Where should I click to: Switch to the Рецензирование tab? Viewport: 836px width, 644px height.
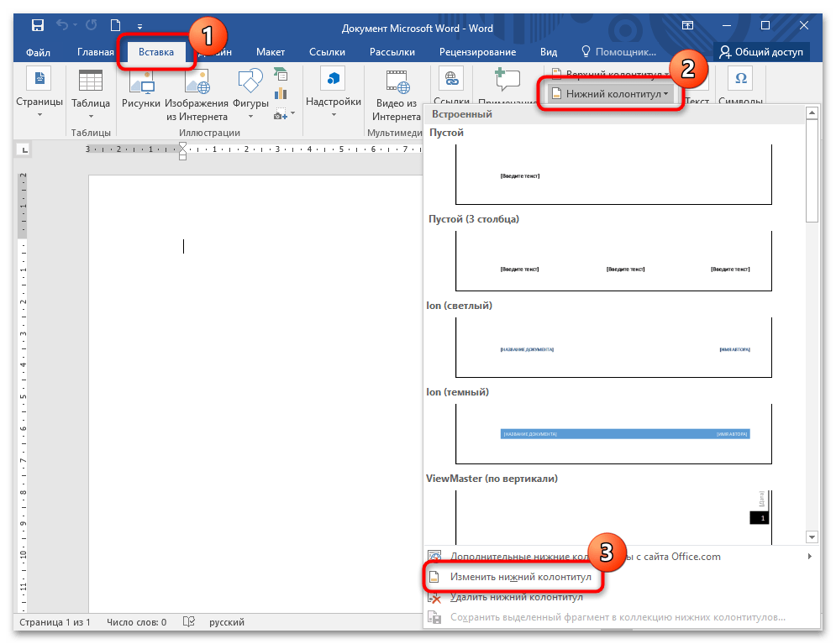(477, 52)
